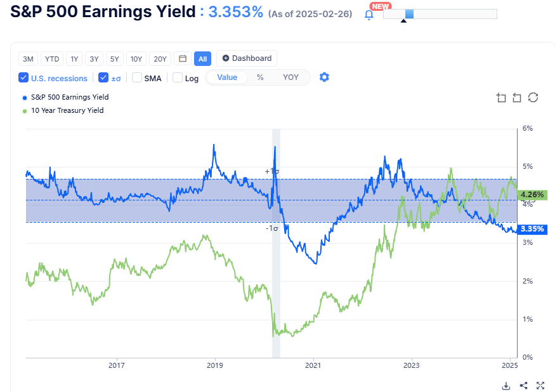Screen dimensions: 555x392
Task: Select the zoom-selection crop tool
Action: click(x=501, y=98)
